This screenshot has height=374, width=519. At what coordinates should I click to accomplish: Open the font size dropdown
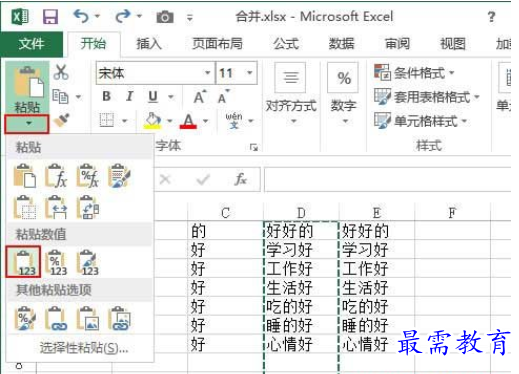(x=250, y=72)
